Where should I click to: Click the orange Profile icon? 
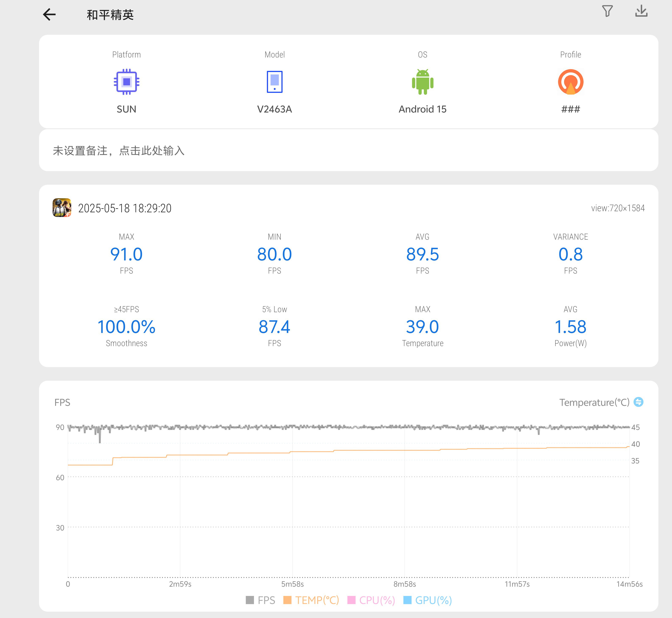click(x=571, y=82)
